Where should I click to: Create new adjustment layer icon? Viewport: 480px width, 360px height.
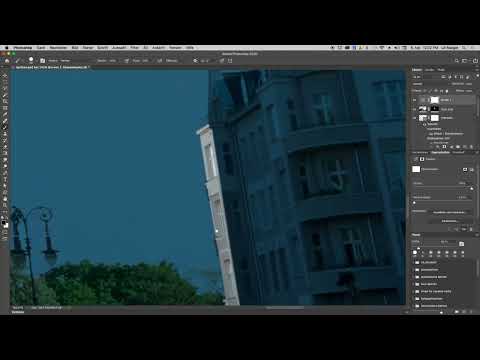(451, 147)
